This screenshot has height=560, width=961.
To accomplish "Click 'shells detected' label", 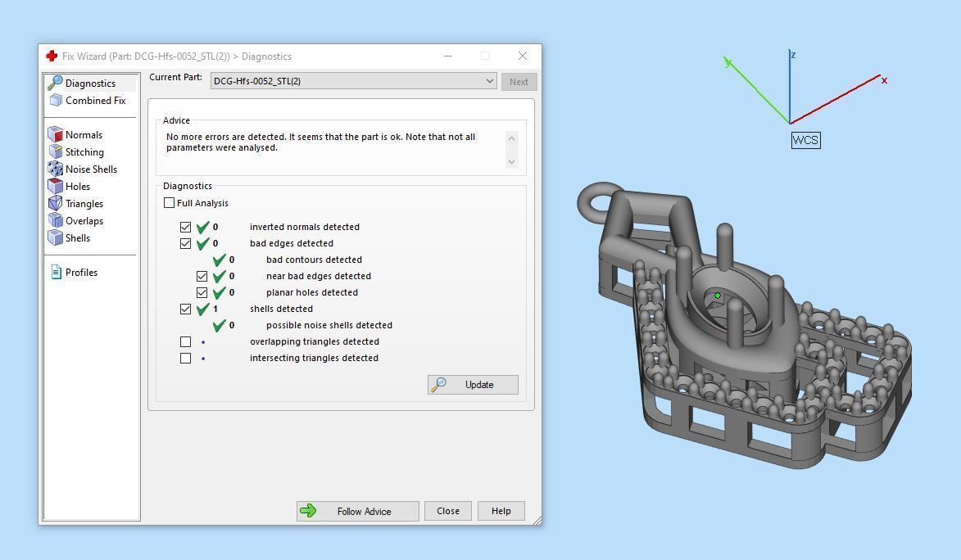I will (281, 309).
